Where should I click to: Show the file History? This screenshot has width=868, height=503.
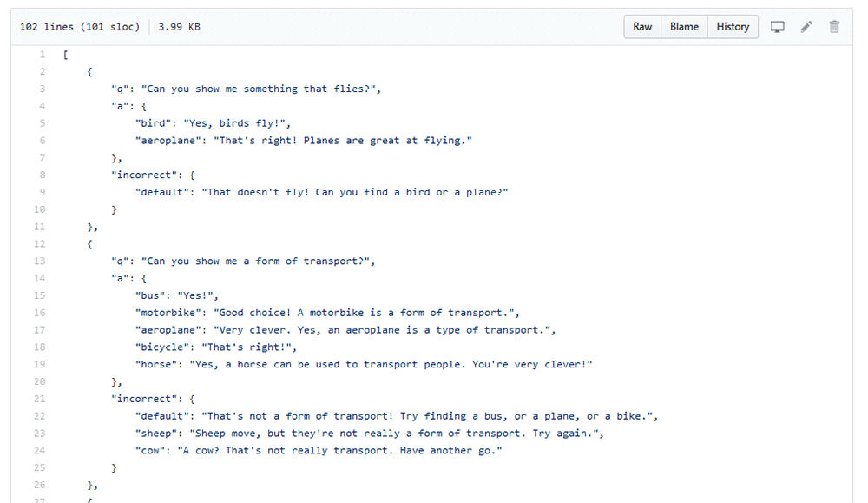click(733, 27)
